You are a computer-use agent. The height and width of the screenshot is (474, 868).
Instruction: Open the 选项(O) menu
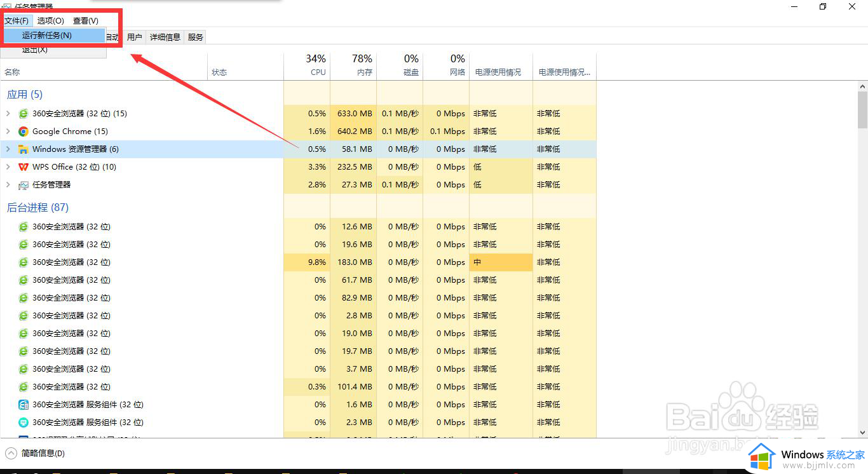point(51,21)
